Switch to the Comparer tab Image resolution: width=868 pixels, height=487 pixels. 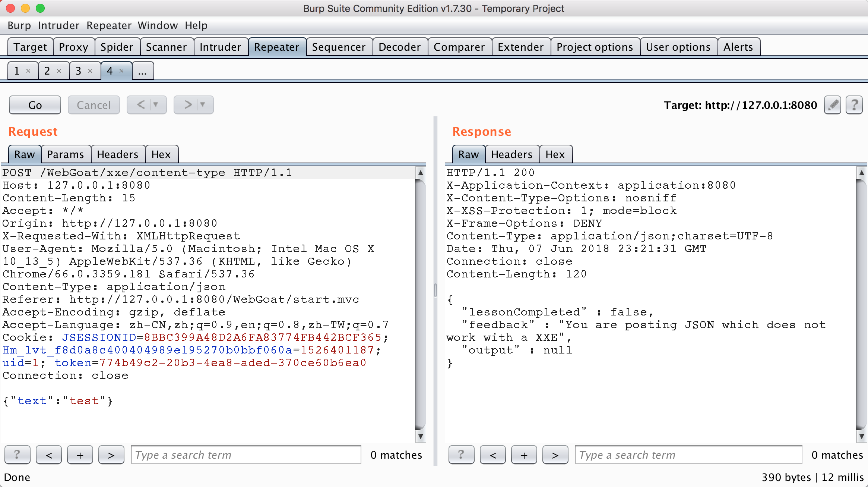click(x=459, y=47)
